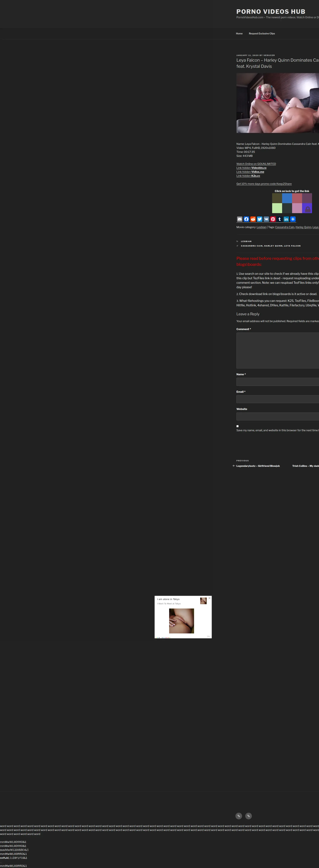
Task: Click the blue tile in the lock grid
Action: click(x=287, y=198)
